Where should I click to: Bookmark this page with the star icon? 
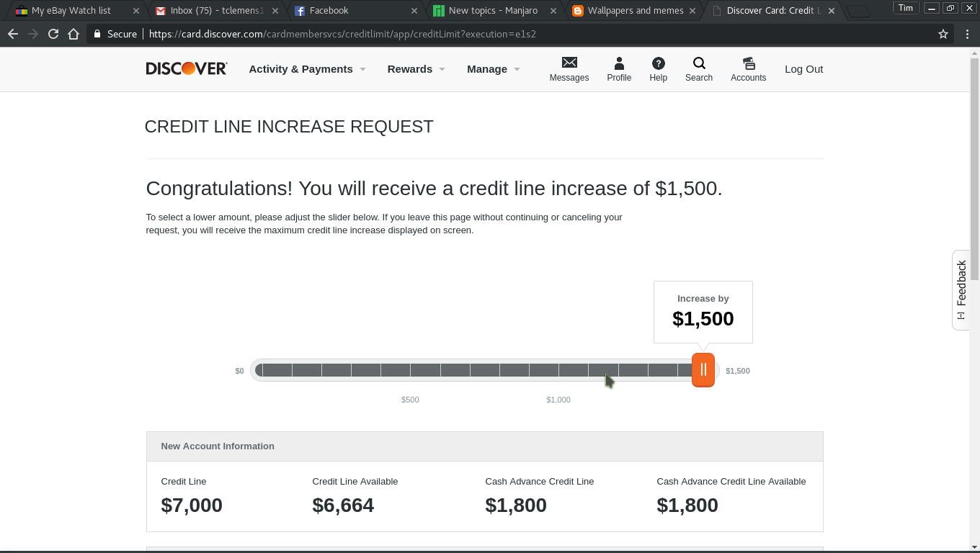pyautogui.click(x=943, y=34)
